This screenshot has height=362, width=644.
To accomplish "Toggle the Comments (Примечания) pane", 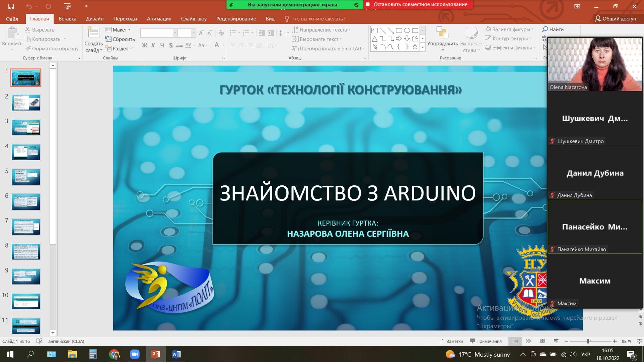I will pyautogui.click(x=486, y=341).
